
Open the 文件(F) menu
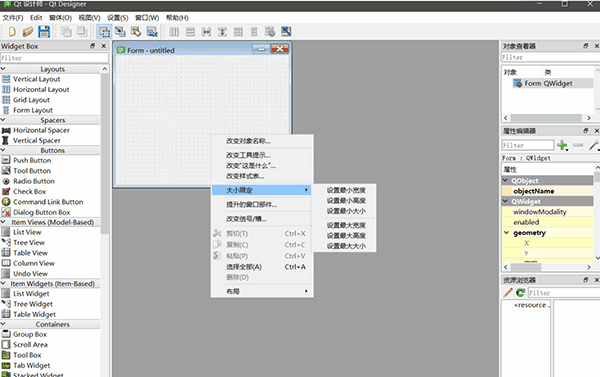coord(13,18)
